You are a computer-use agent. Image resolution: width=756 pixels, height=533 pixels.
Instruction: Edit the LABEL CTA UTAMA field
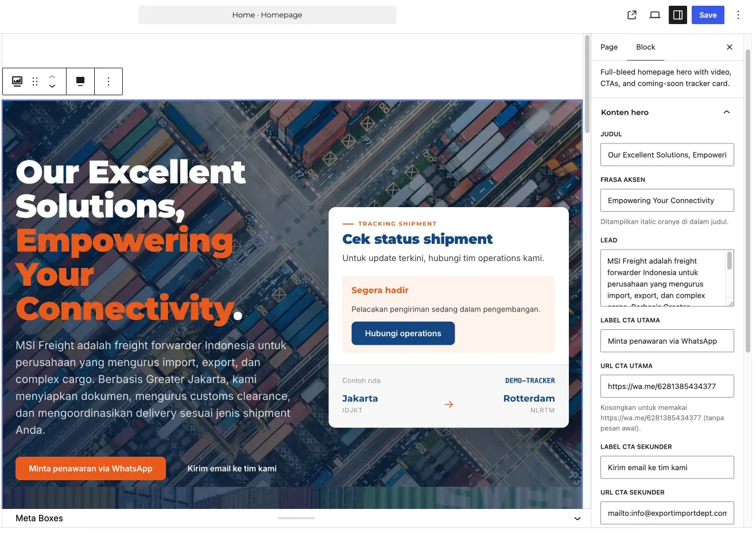667,341
